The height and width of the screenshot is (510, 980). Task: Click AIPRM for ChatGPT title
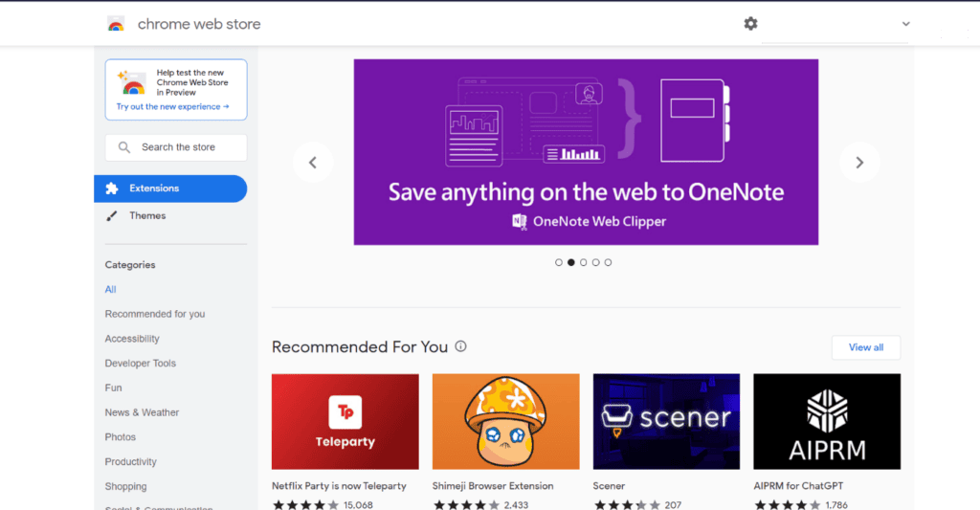[x=798, y=486]
